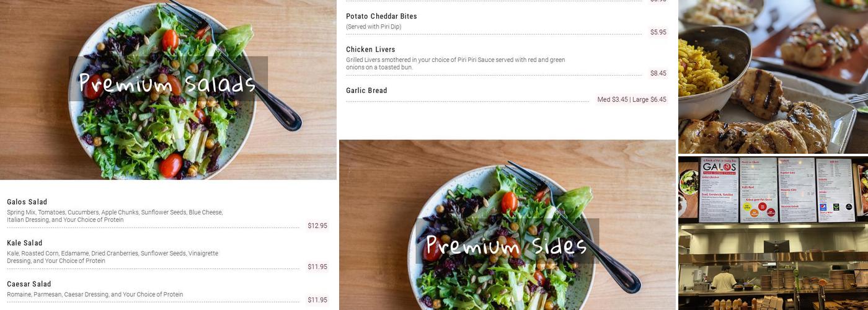This screenshot has width=868, height=310.
Task: Select the Galos Salad menu item
Action: pos(27,202)
